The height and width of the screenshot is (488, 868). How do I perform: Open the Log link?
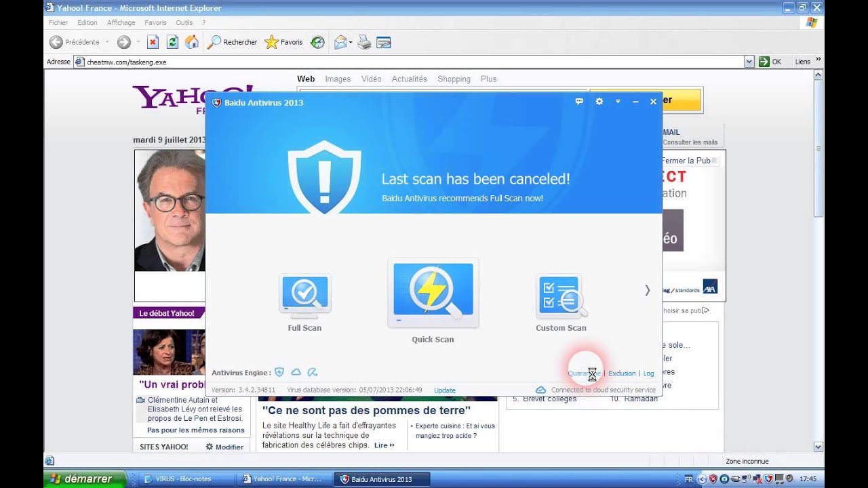coord(649,373)
